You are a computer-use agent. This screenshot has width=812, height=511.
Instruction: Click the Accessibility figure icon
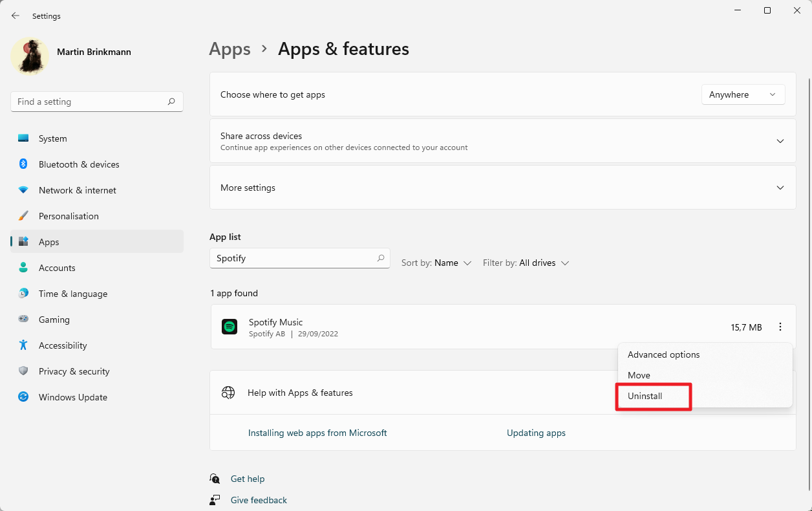pos(23,345)
